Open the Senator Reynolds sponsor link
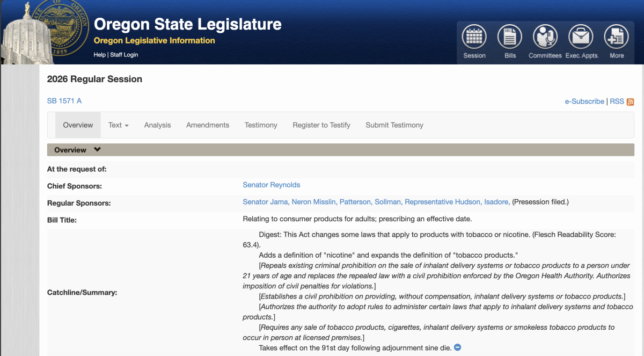The height and width of the screenshot is (356, 644). 271,185
